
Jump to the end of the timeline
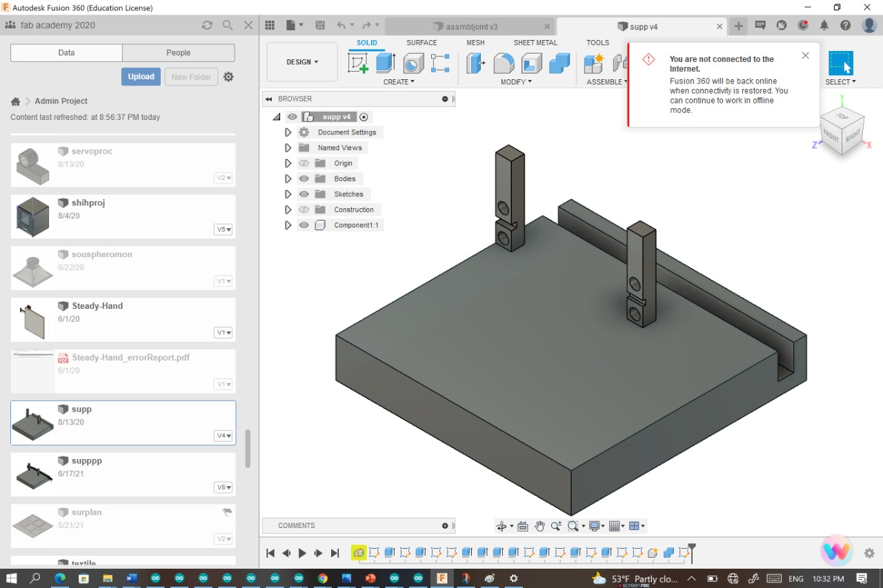tap(335, 553)
